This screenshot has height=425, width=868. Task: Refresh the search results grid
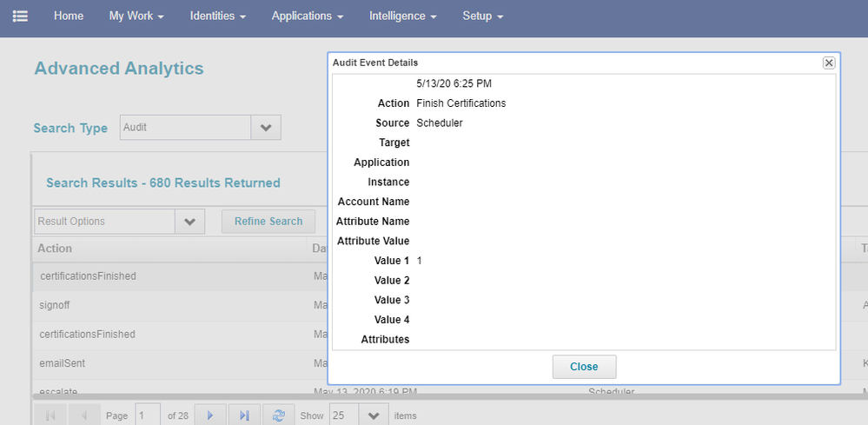click(278, 415)
